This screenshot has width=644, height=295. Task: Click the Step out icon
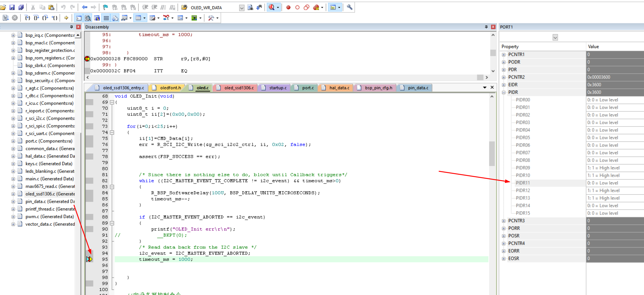click(x=45, y=18)
